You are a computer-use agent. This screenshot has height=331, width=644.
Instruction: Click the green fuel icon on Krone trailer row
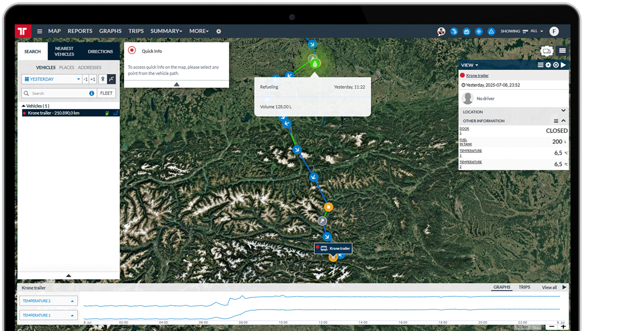point(107,113)
